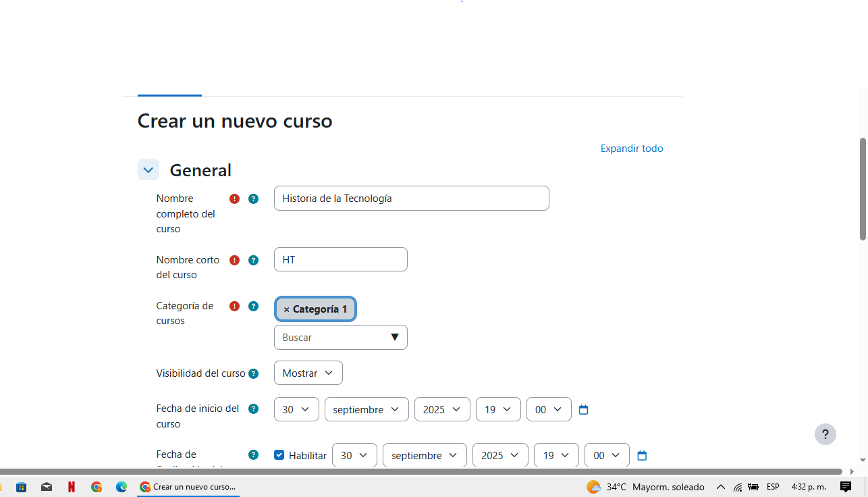Open Netflix from the taskbar
The height and width of the screenshot is (497, 868).
[x=72, y=487]
